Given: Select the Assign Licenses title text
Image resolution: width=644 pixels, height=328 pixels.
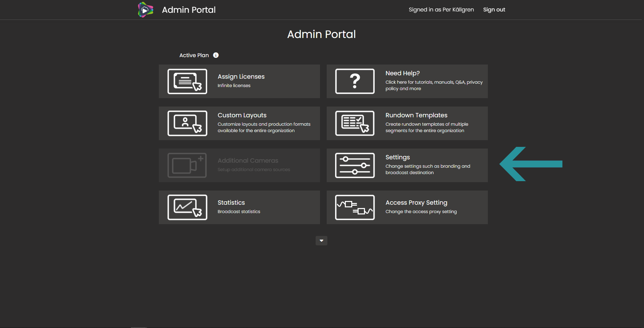Looking at the screenshot, I should 241,77.
